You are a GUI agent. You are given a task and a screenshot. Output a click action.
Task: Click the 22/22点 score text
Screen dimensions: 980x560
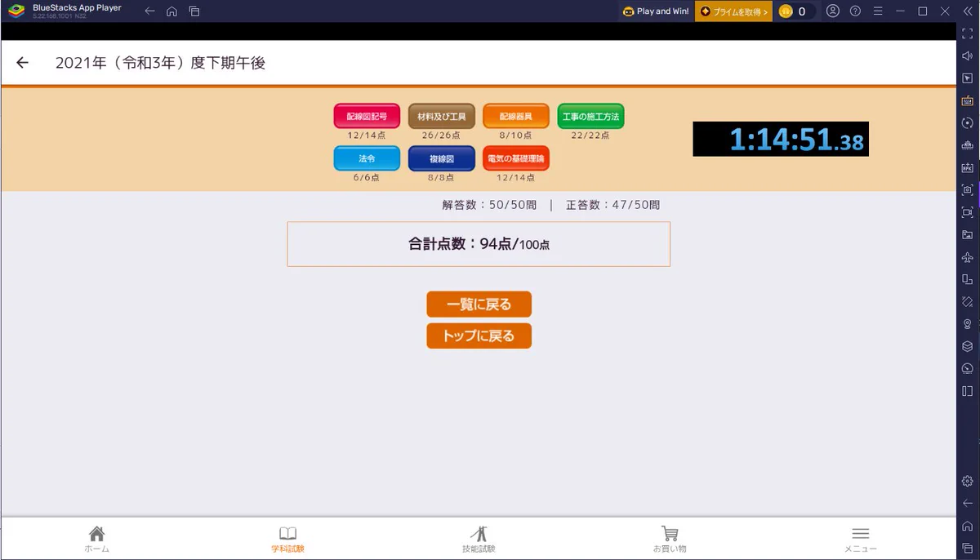tap(590, 136)
